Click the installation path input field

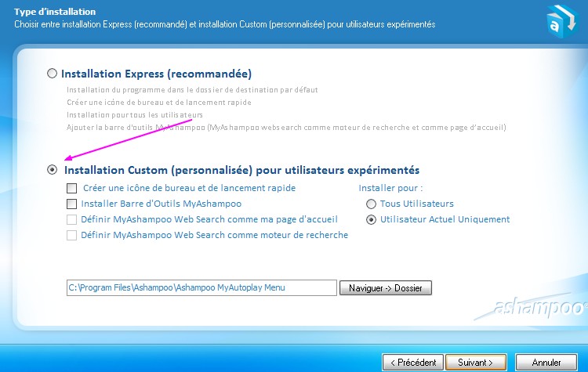point(201,287)
